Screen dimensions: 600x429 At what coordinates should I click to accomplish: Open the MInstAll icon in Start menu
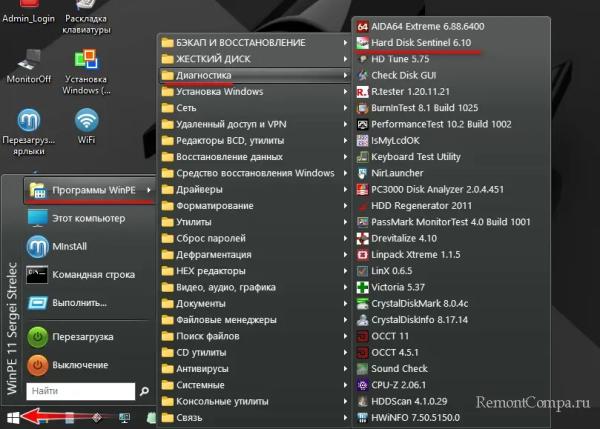tap(37, 246)
